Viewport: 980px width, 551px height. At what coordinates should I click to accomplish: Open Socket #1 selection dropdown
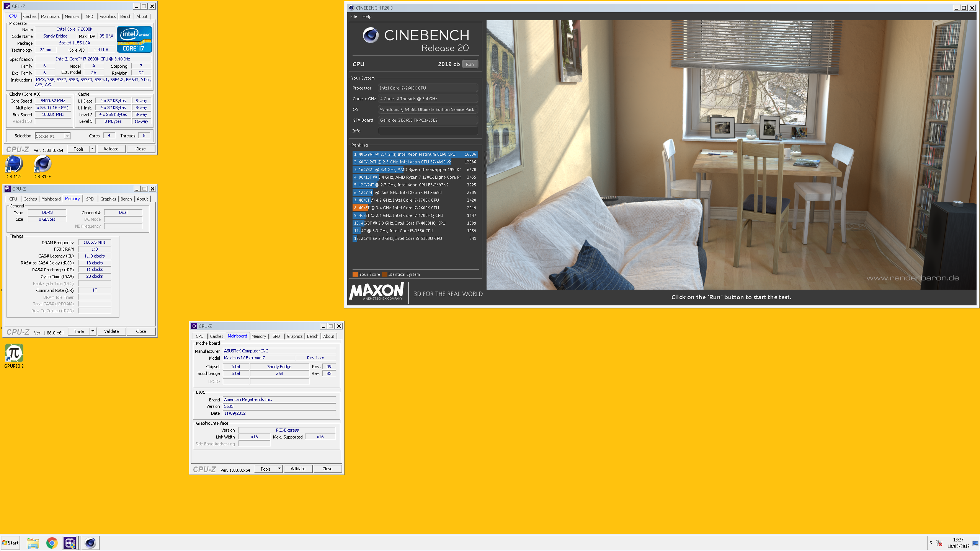coord(67,136)
